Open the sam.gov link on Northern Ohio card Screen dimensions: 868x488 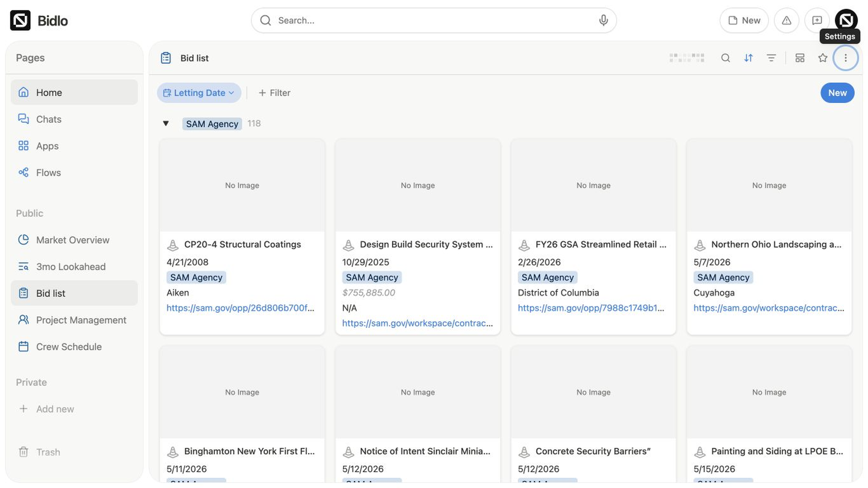pyautogui.click(x=769, y=308)
